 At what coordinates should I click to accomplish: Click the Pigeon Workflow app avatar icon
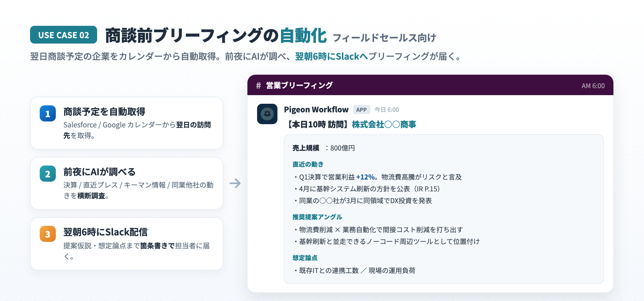point(267,114)
